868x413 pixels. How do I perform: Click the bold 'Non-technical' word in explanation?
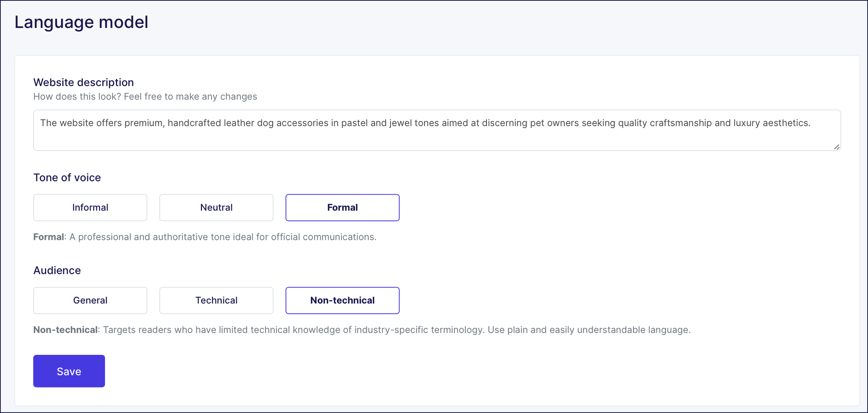(x=65, y=330)
